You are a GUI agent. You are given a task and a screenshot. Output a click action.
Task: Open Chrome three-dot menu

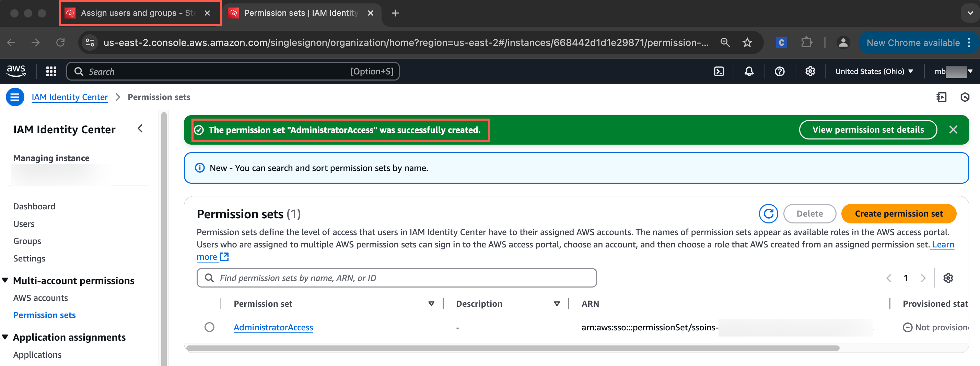[x=969, y=42]
